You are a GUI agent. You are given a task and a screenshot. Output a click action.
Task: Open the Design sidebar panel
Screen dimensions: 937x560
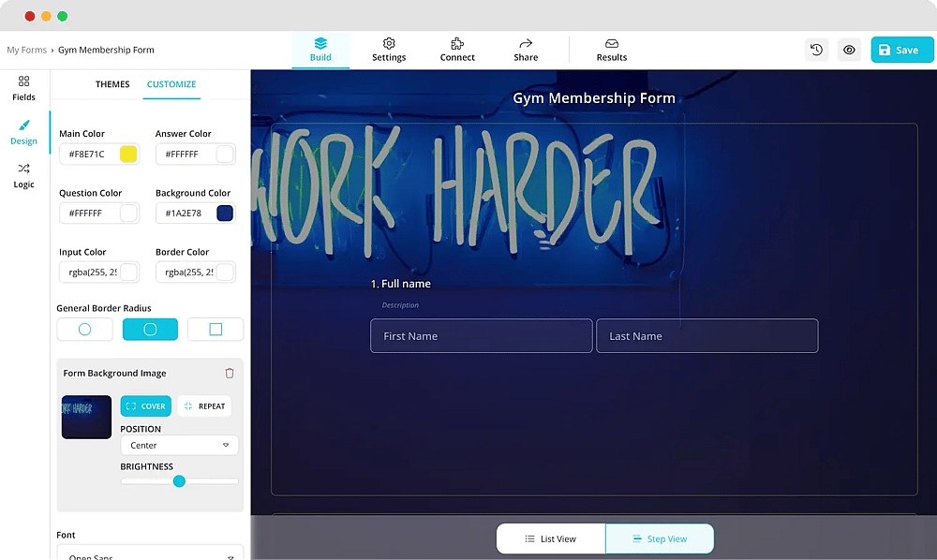24,133
